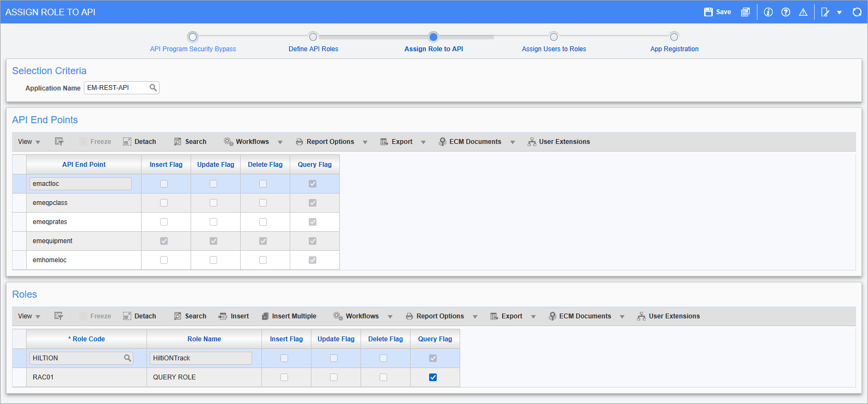
Task: Expand the View menu in API End Points
Action: point(29,142)
